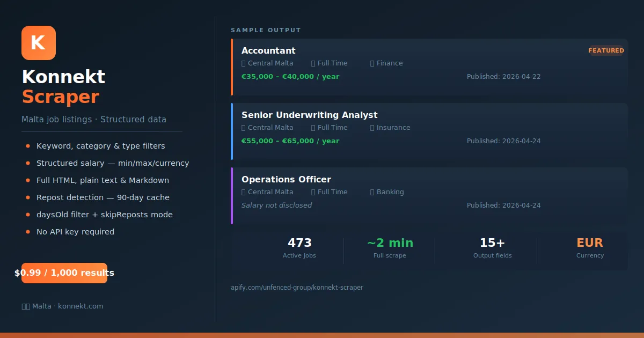The height and width of the screenshot is (338, 644).
Task: Click Full HTML, plain text & Markdown bullet
Action: [x=103, y=180]
